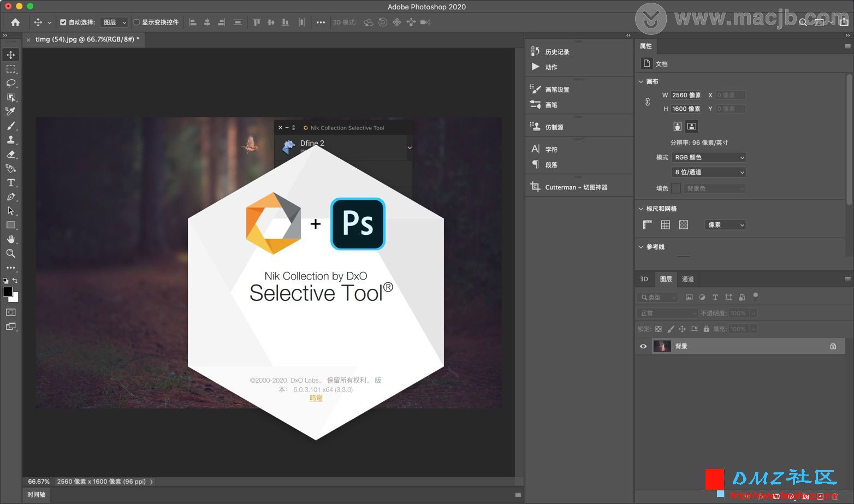Switch to the 通道 tab
Viewport: 854px width, 504px height.
coord(687,279)
